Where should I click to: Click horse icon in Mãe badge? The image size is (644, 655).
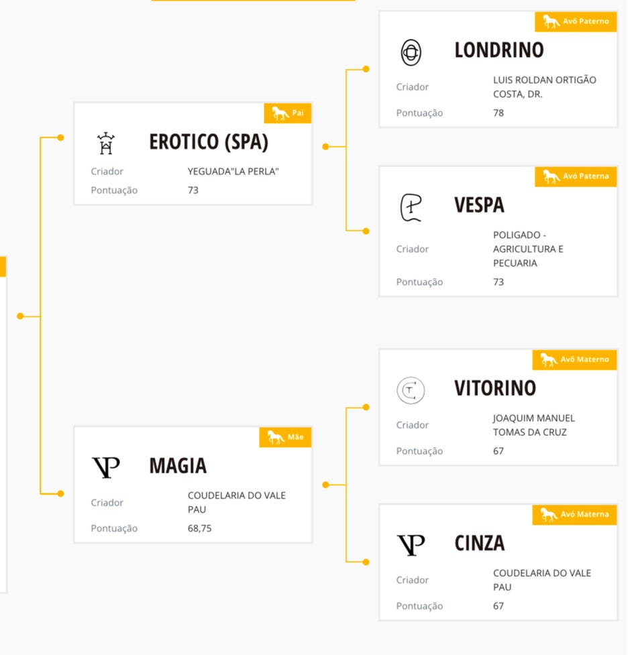tap(276, 437)
